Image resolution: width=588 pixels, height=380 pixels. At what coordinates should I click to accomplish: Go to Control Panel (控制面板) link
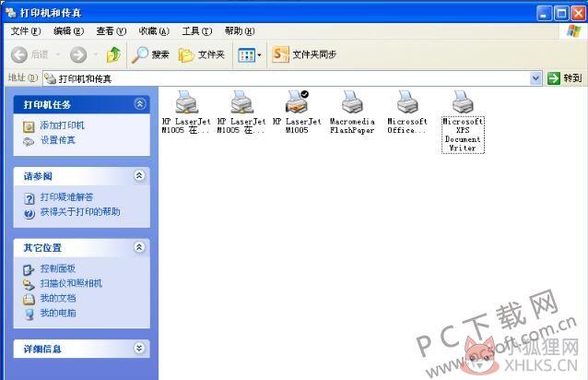[58, 268]
